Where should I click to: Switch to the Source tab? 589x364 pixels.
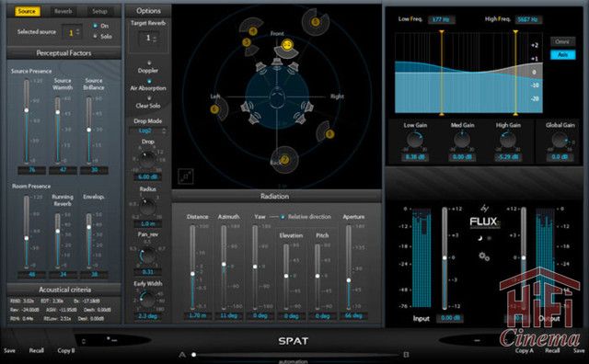(27, 11)
